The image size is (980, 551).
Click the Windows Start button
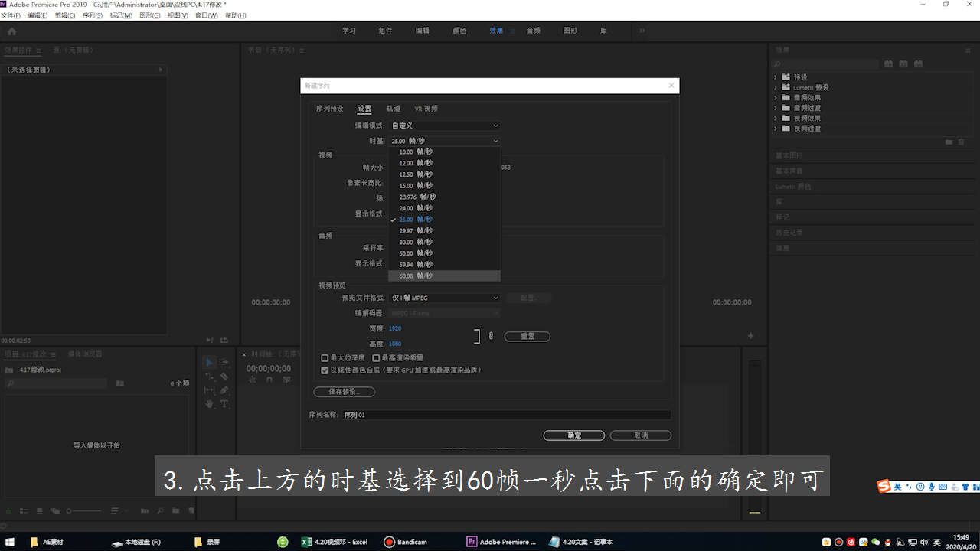tap(10, 542)
